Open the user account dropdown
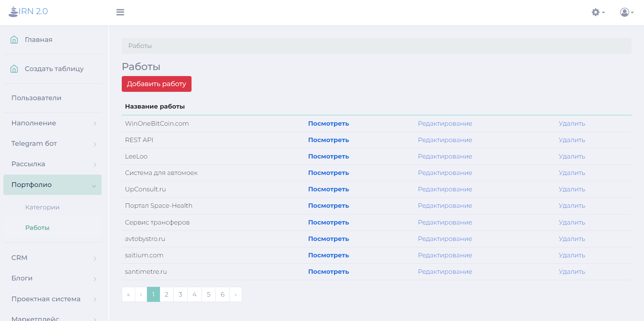This screenshot has height=321, width=644. click(627, 12)
